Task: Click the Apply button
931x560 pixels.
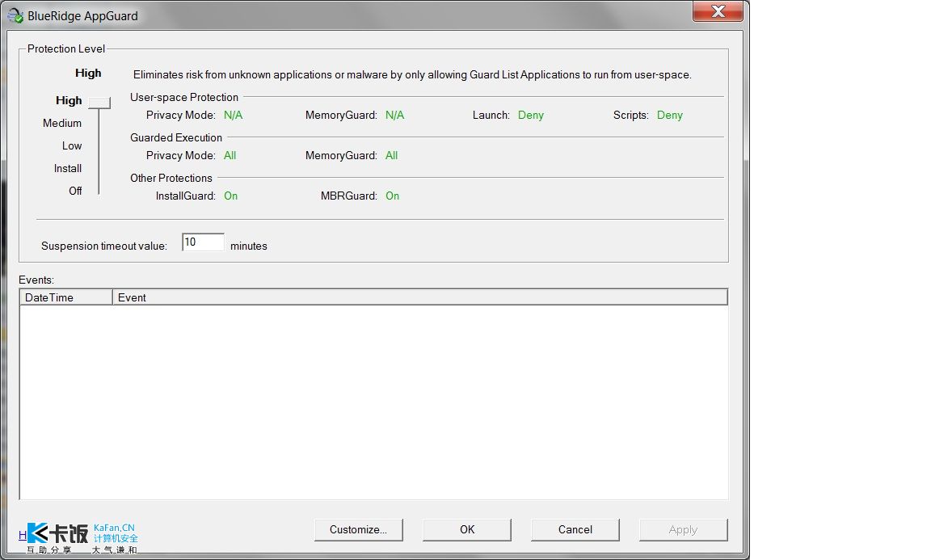Action: (x=683, y=530)
